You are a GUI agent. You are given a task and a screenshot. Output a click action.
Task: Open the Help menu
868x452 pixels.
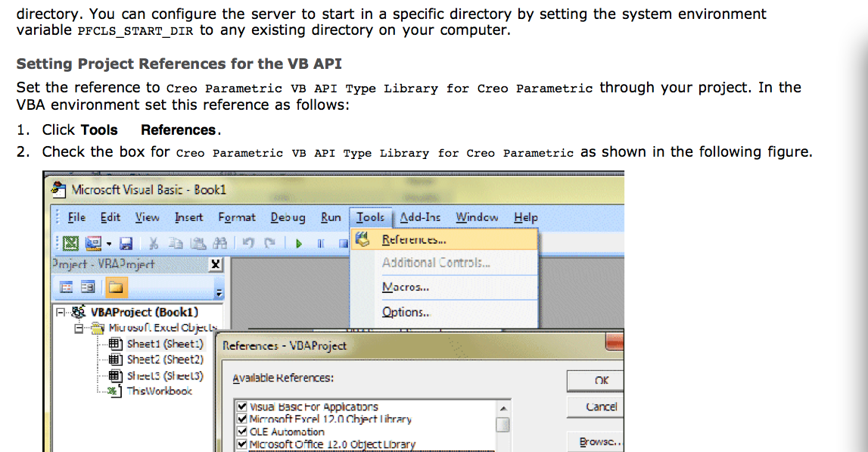pos(526,217)
